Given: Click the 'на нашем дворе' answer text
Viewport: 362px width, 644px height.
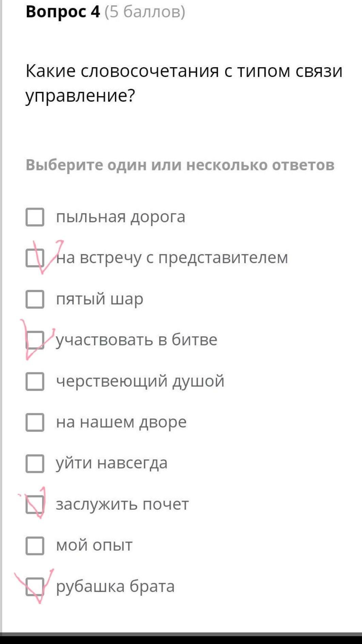Looking at the screenshot, I should pyautogui.click(x=121, y=422).
